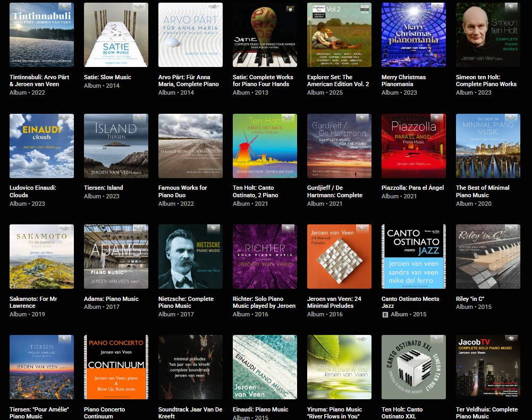Screen dimensions: 532x420
Task: Open the Sakamoto album cover
Action: (x=42, y=256)
